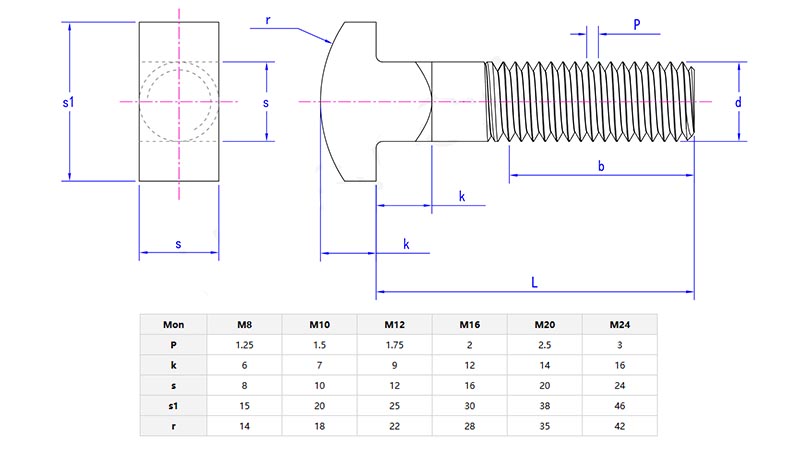Click the M12 column header
This screenshot has height=450, width=800.
pyautogui.click(x=395, y=324)
